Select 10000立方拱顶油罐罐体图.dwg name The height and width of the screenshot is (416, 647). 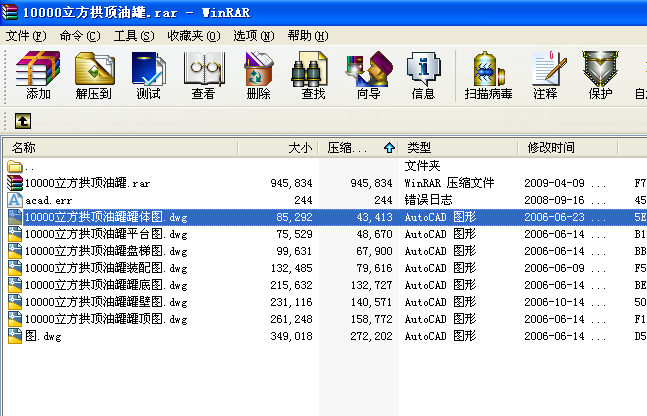(106, 217)
